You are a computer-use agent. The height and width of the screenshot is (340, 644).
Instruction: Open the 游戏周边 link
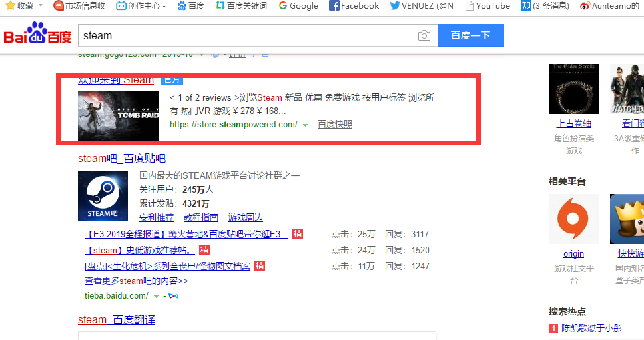pos(246,217)
